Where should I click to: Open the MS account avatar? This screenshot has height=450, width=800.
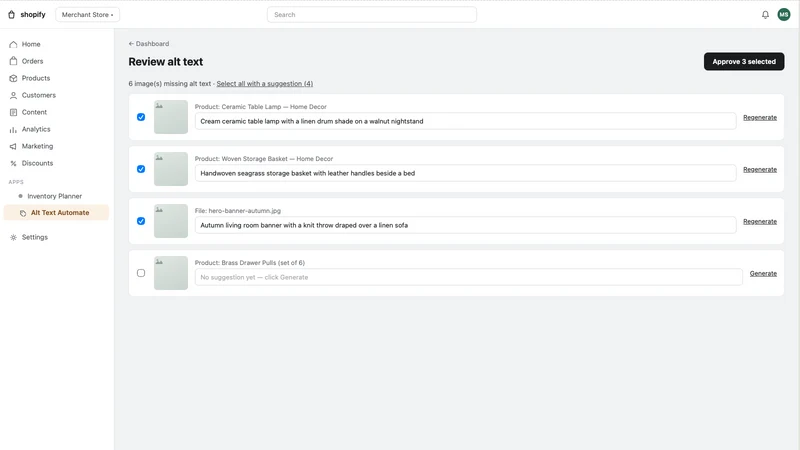[x=784, y=15]
